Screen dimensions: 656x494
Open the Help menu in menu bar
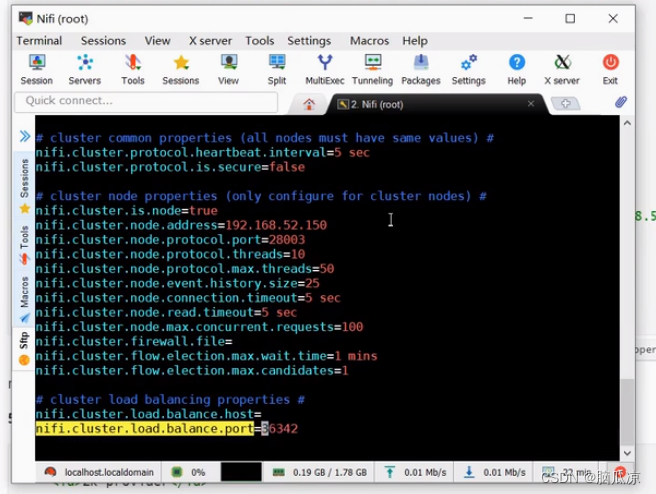[415, 41]
